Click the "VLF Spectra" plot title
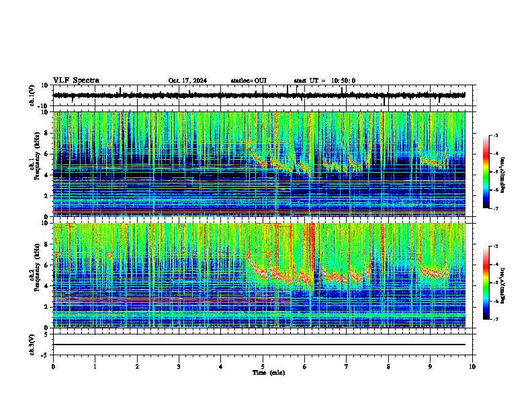 (76, 81)
